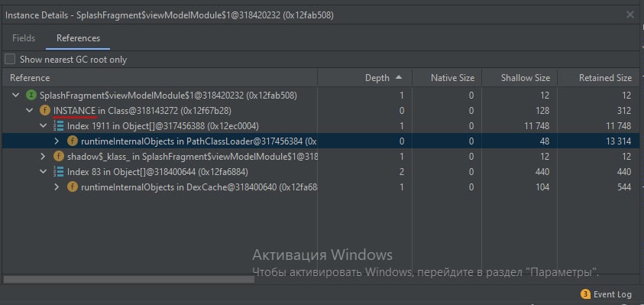
Task: Switch to the Fields tab
Action: pyautogui.click(x=24, y=38)
